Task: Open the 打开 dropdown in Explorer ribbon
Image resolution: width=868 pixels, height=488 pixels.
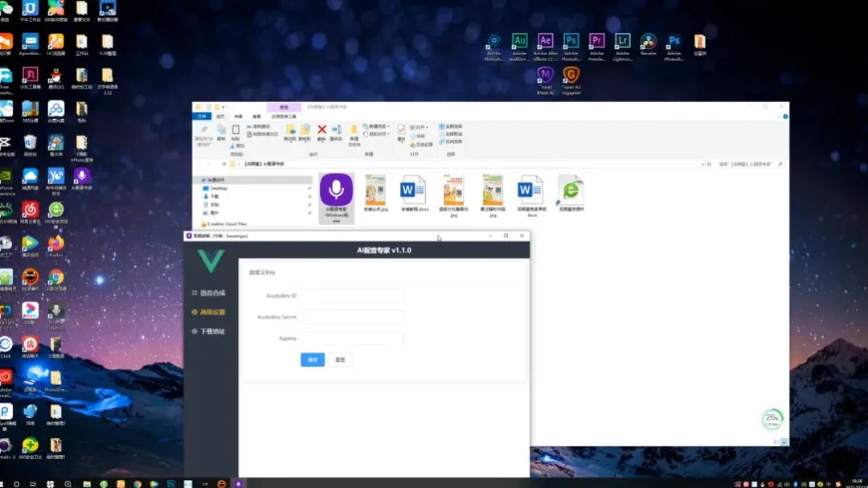Action: click(x=419, y=127)
